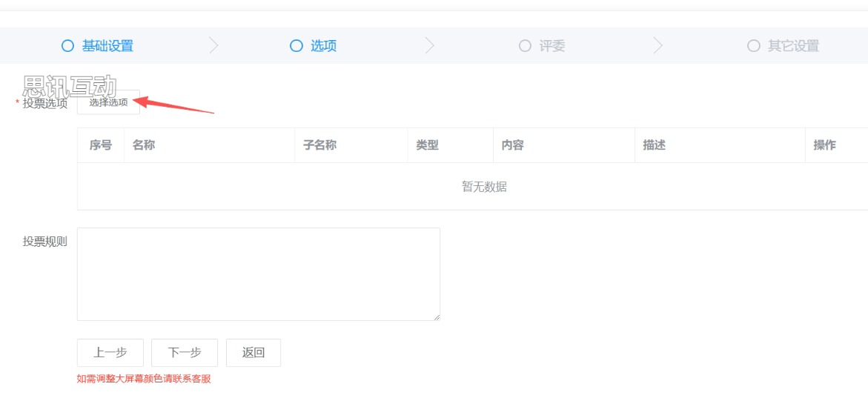Click the 返回 button

pyautogui.click(x=254, y=353)
